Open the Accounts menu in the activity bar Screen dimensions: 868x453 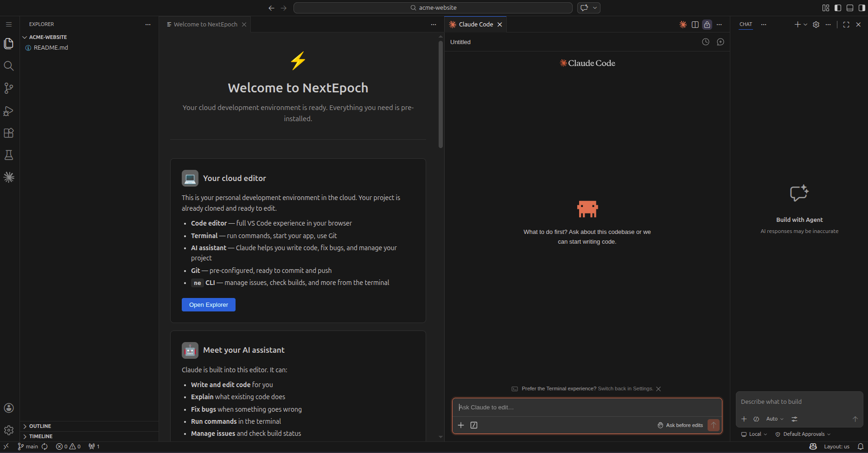coord(9,408)
